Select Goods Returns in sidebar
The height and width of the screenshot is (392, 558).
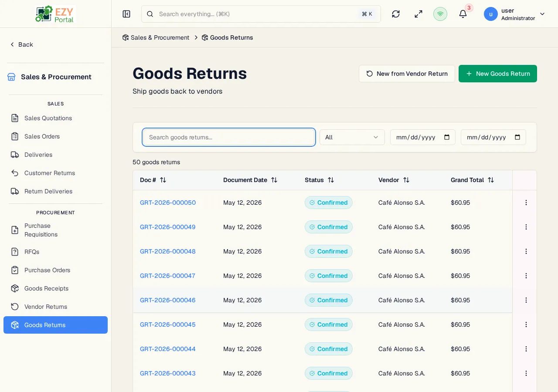click(x=56, y=325)
